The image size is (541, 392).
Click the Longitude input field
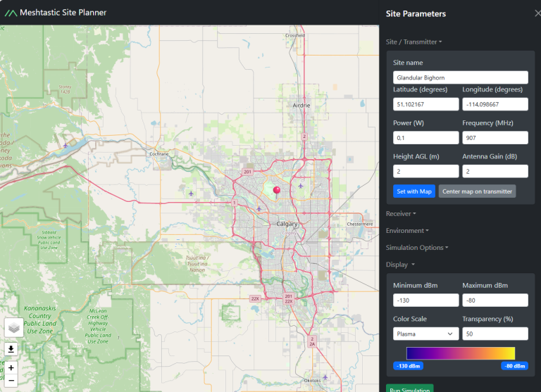[x=495, y=104]
